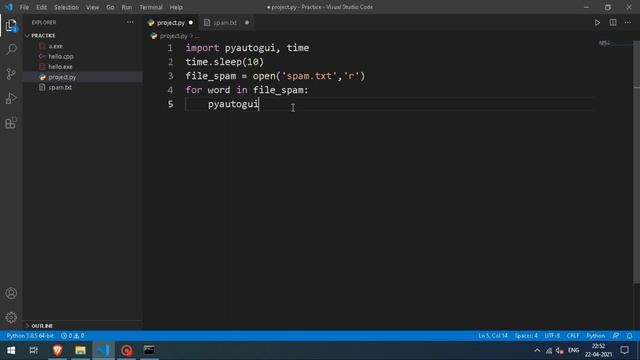Image resolution: width=640 pixels, height=360 pixels.
Task: Click the network icon in system tray
Action: pyautogui.click(x=549, y=351)
